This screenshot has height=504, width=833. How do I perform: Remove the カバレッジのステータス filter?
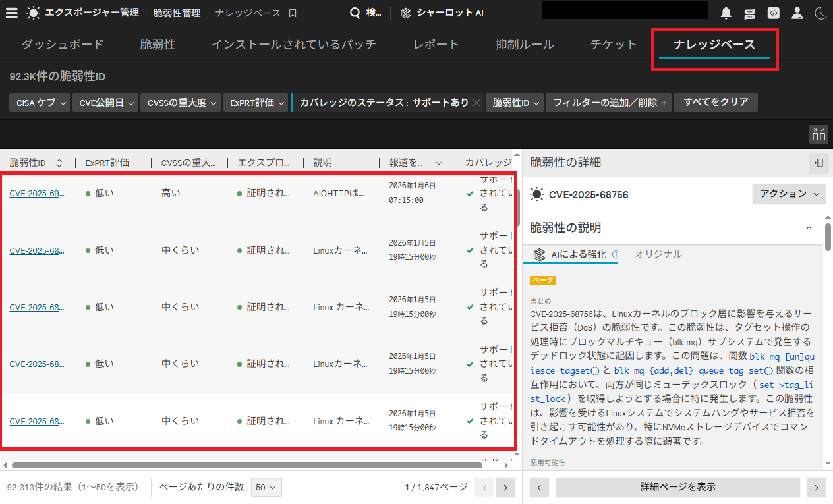476,102
